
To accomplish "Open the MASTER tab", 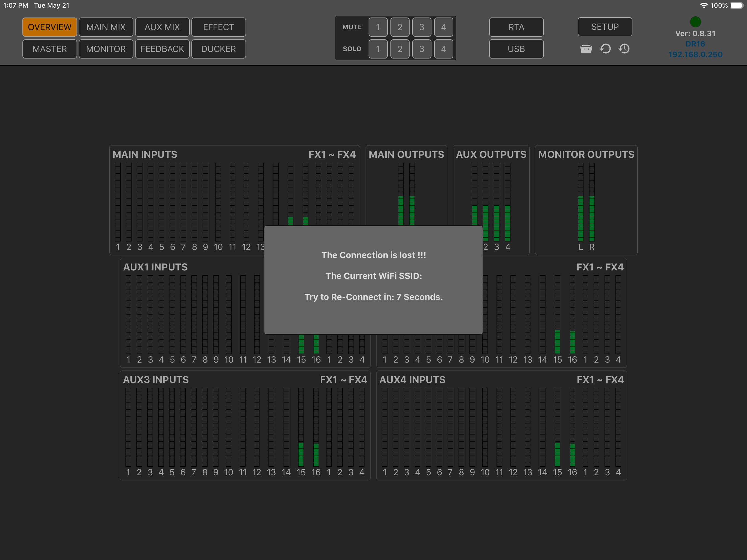I will click(50, 49).
